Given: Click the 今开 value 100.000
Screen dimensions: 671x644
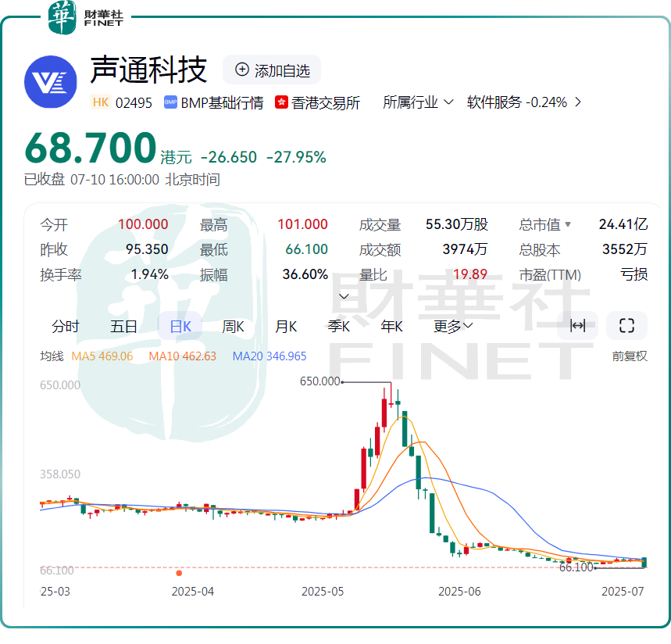Looking at the screenshot, I should tap(143, 224).
